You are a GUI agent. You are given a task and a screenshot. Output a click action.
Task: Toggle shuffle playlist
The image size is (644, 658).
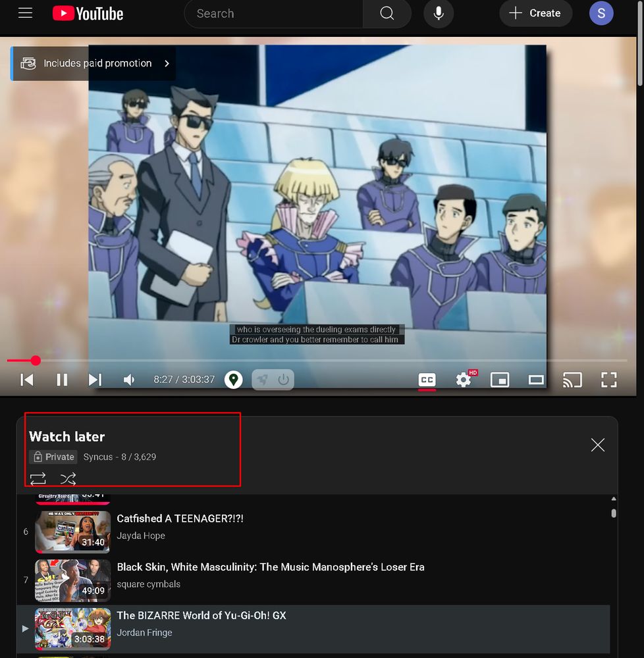68,479
